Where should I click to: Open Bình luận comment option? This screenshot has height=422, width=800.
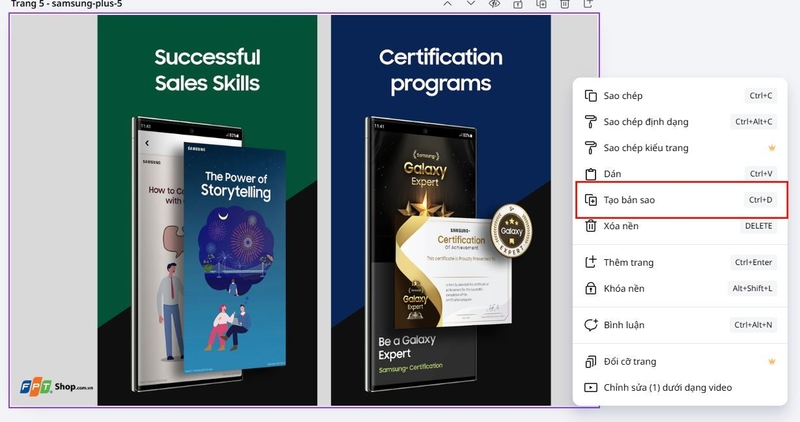coord(680,325)
